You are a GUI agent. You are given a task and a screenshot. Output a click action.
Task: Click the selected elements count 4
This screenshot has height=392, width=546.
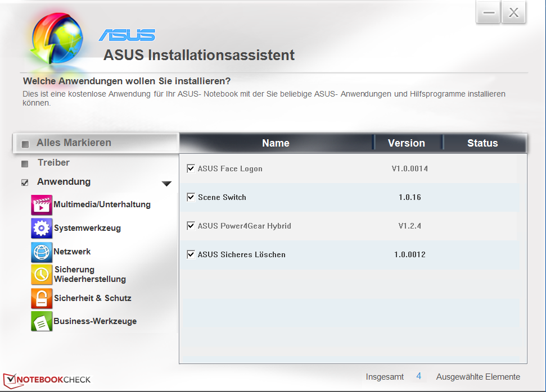click(x=419, y=376)
